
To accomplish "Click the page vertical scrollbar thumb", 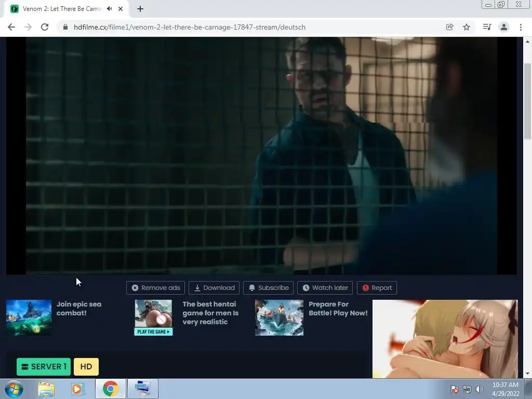I will pos(527,101).
